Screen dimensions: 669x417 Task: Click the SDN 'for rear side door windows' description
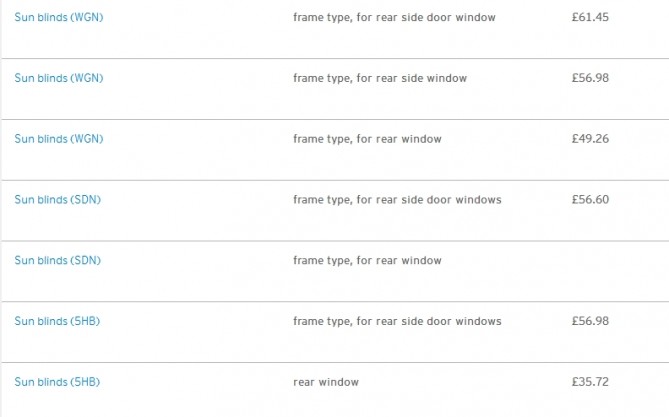(397, 200)
